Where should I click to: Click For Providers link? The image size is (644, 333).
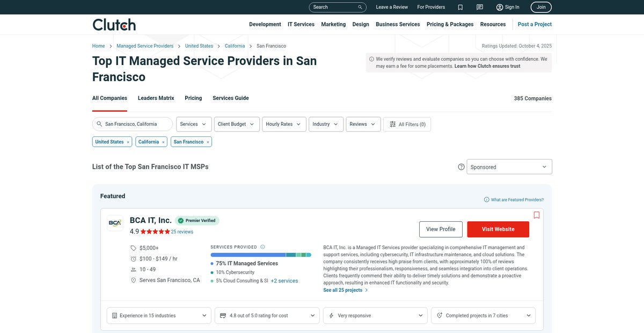pyautogui.click(x=431, y=7)
